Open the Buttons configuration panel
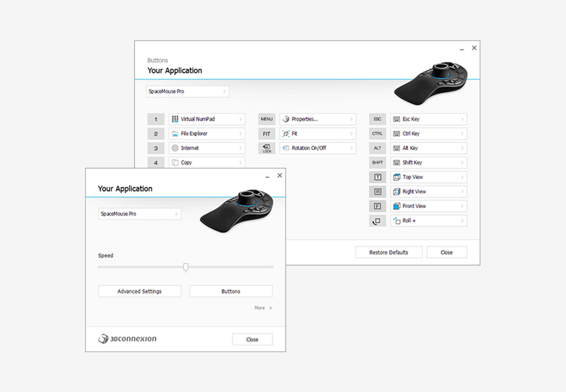The image size is (566, 392). point(231,291)
